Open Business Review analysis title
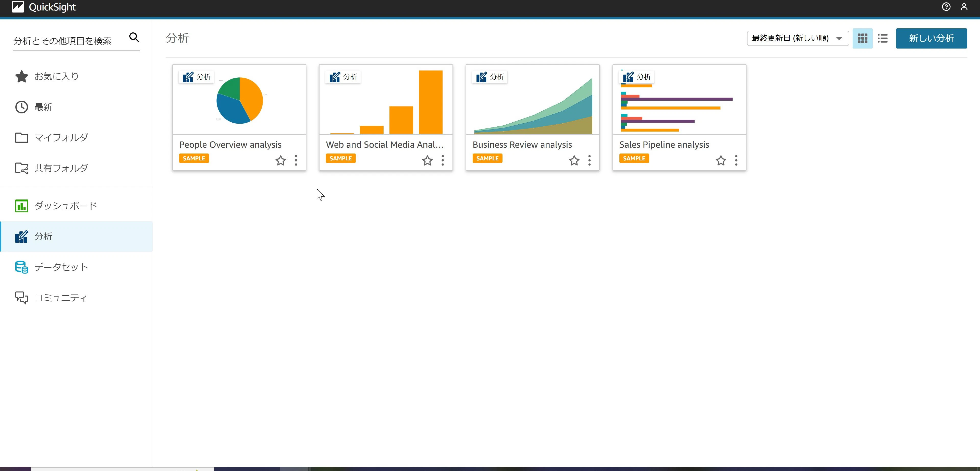 pyautogui.click(x=522, y=145)
